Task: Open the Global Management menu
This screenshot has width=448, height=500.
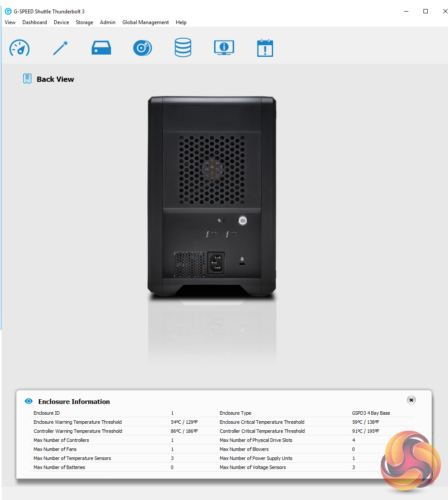Action: pos(146,22)
